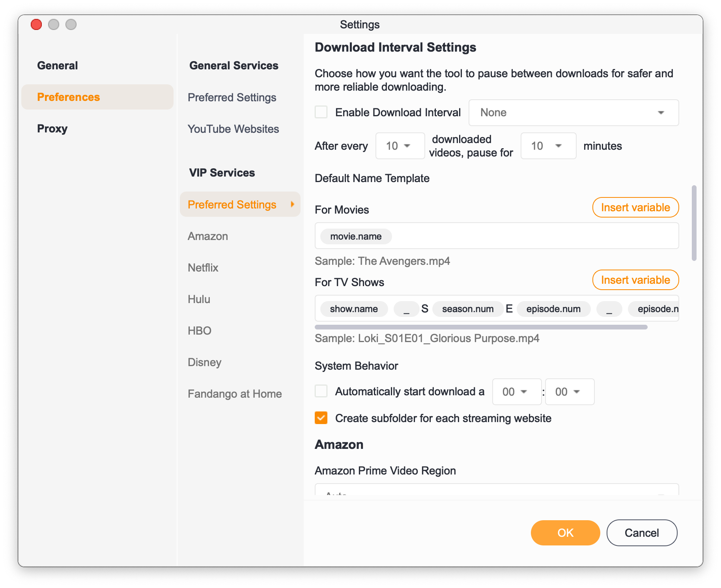The width and height of the screenshot is (721, 588).
Task: Confirm settings with the OK button
Action: coord(565,533)
